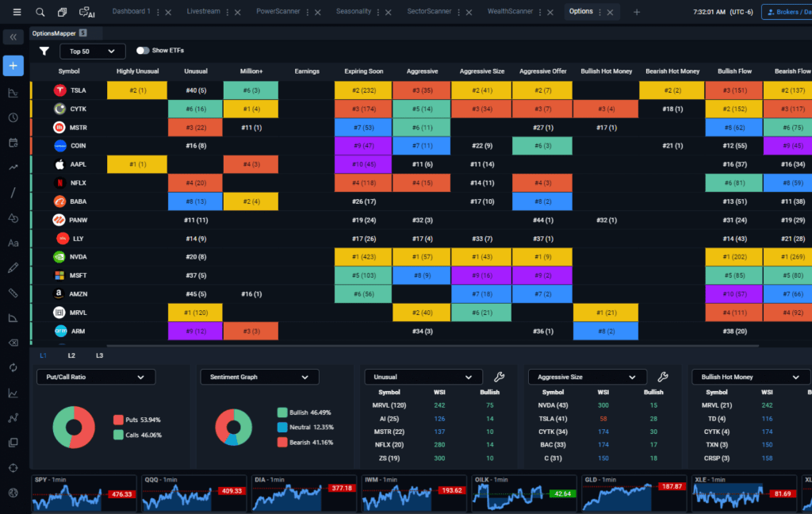Switch to the Dashboard 1 tab
The width and height of the screenshot is (812, 514).
tap(131, 11)
